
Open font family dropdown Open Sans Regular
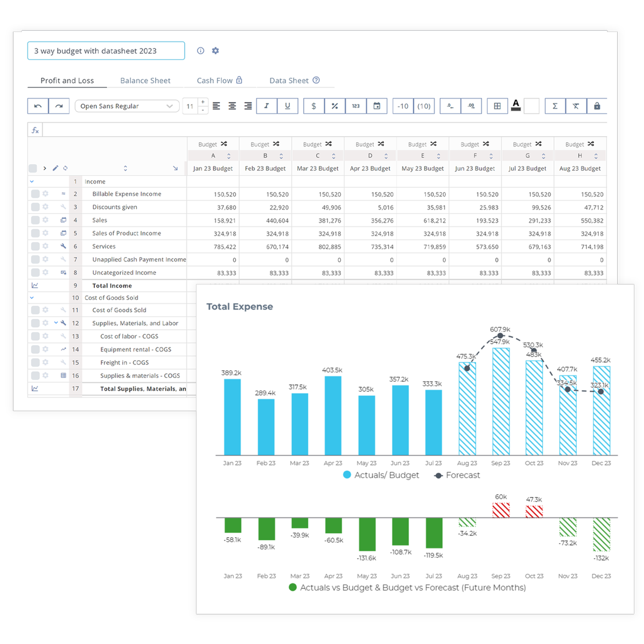(x=127, y=106)
